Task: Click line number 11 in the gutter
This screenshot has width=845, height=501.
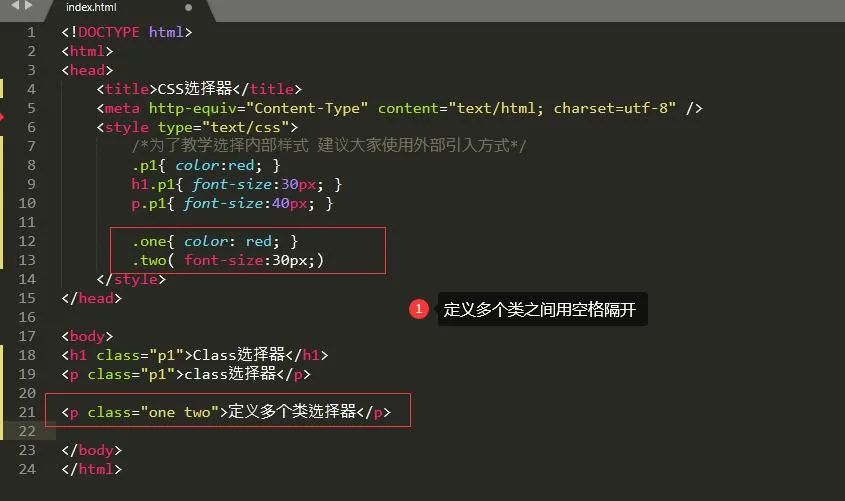Action: click(x=27, y=222)
